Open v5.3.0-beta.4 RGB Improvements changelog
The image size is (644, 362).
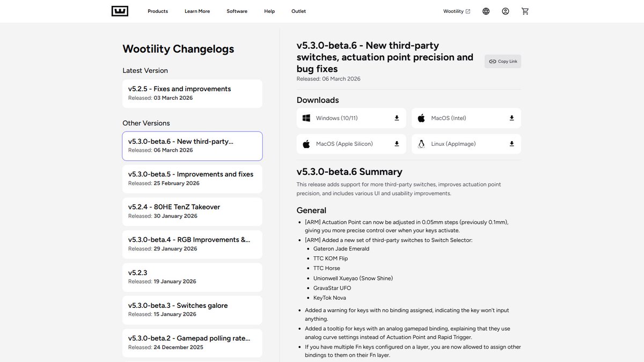coord(192,244)
